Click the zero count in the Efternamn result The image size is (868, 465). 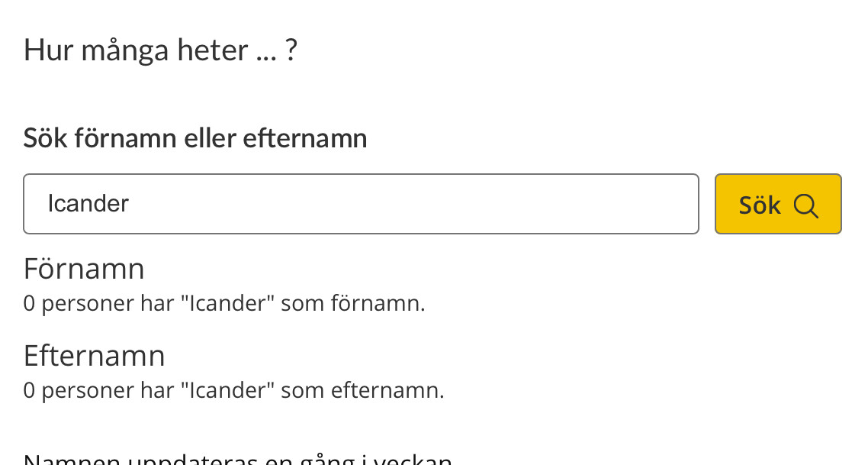pyautogui.click(x=29, y=391)
